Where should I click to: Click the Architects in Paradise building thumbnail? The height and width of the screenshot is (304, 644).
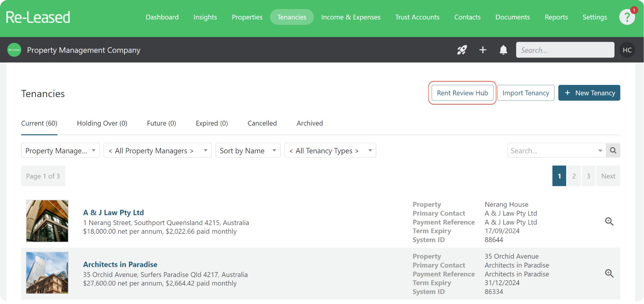(x=47, y=273)
